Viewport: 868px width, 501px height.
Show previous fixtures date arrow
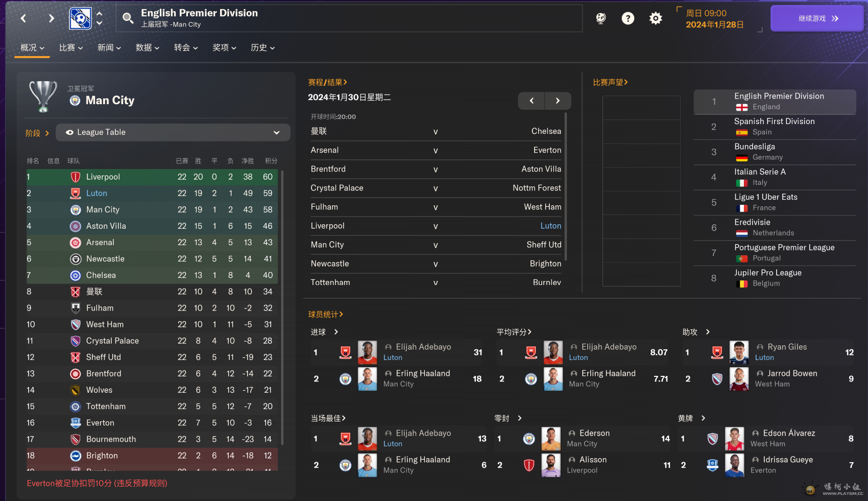pos(532,101)
